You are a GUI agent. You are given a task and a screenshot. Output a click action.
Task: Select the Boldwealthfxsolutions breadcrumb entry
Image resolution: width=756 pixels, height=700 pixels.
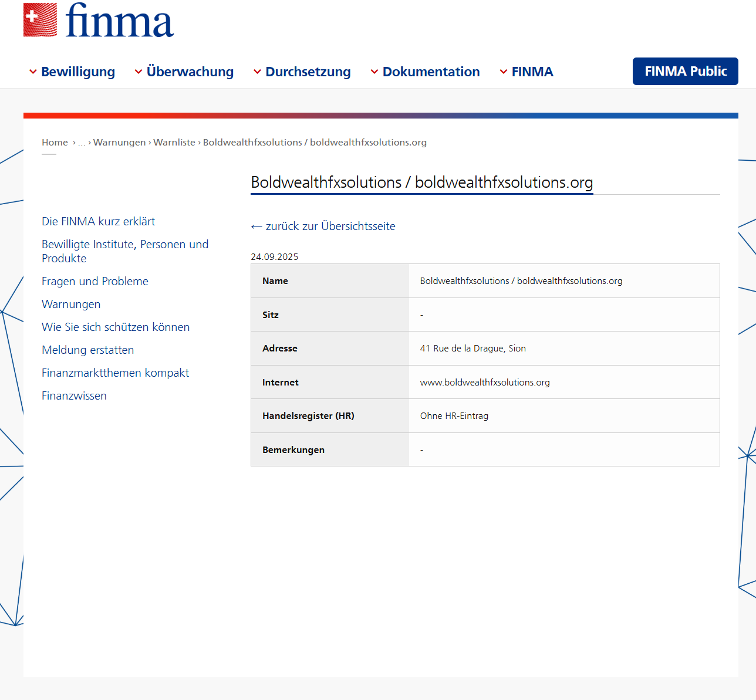click(315, 143)
